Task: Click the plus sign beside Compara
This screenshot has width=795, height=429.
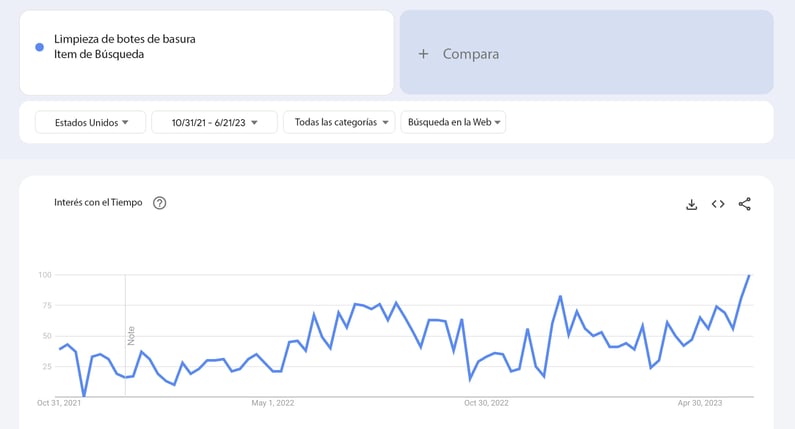Action: tap(423, 54)
